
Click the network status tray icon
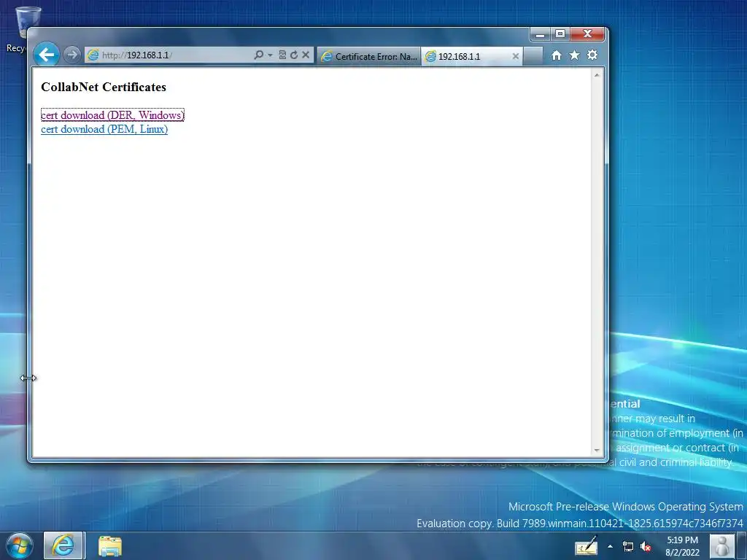pos(628,547)
